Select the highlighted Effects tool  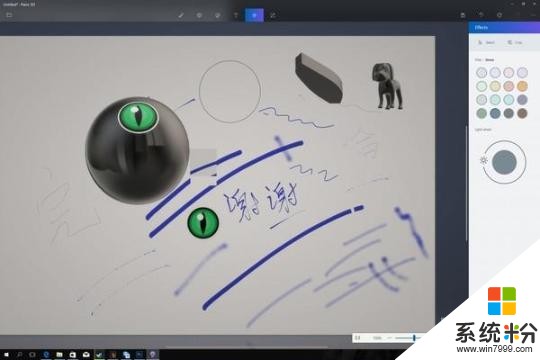[x=254, y=15]
